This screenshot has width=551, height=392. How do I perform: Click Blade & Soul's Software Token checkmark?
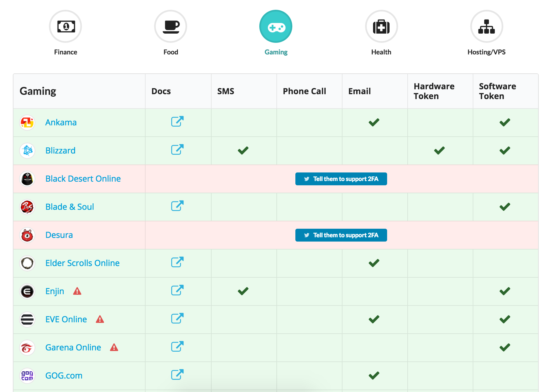[x=505, y=207]
